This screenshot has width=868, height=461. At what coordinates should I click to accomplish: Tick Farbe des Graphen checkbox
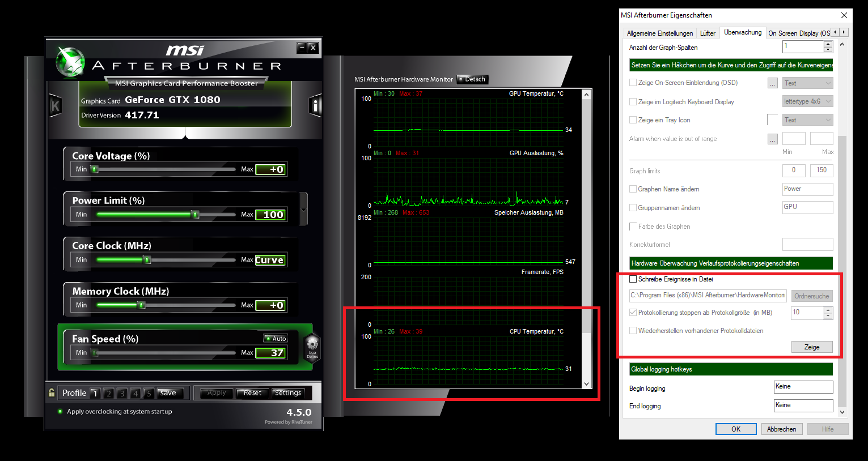(x=633, y=227)
